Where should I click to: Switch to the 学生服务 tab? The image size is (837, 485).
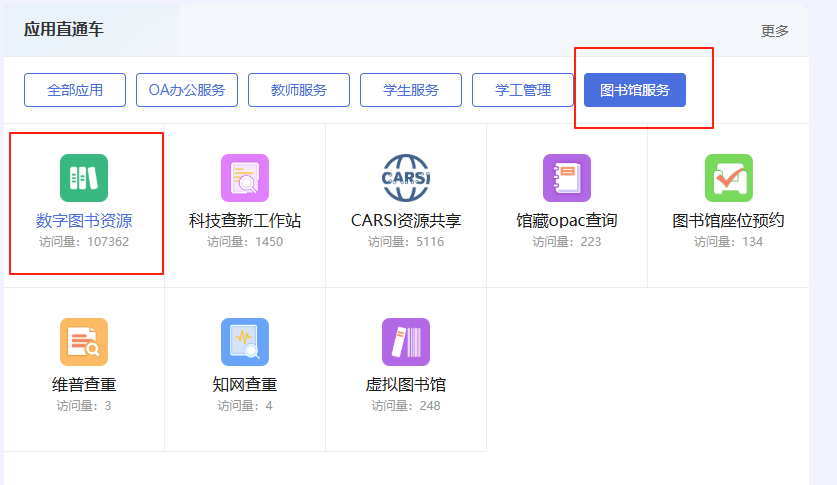pos(411,90)
